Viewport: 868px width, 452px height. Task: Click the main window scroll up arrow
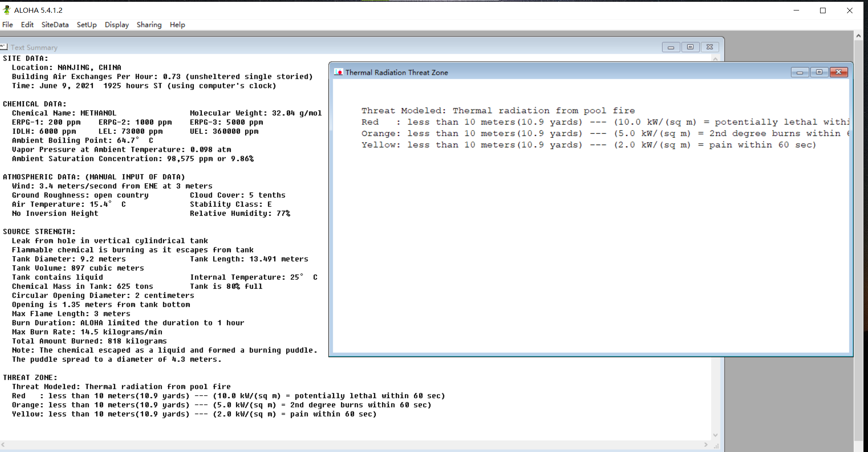click(858, 36)
